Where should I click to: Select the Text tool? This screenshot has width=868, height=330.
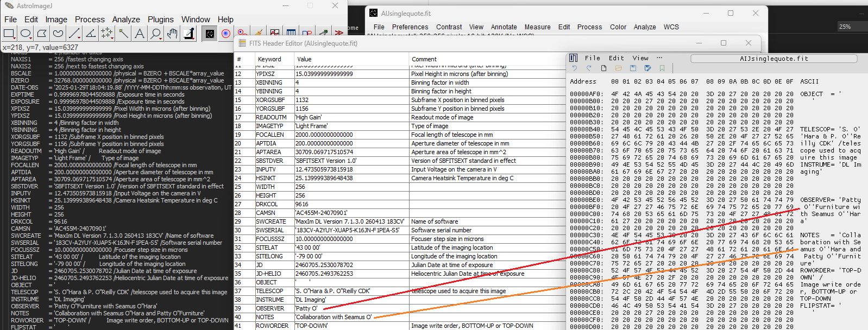[140, 34]
